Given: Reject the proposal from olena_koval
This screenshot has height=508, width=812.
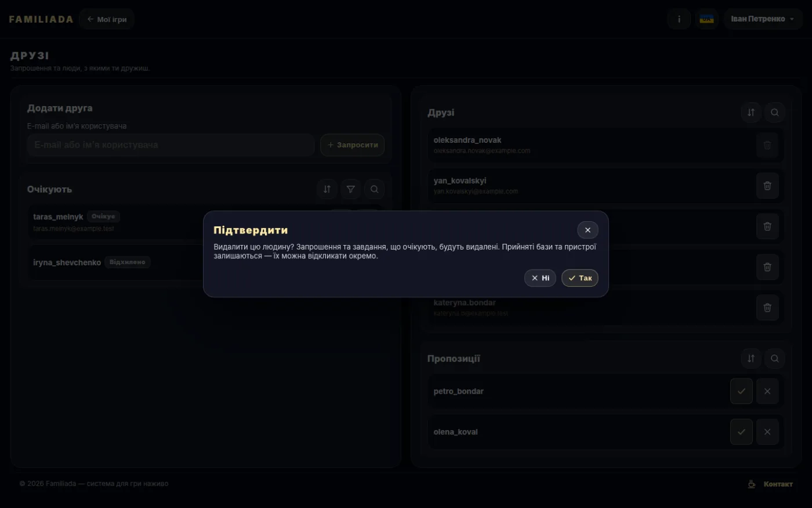Looking at the screenshot, I should [767, 432].
